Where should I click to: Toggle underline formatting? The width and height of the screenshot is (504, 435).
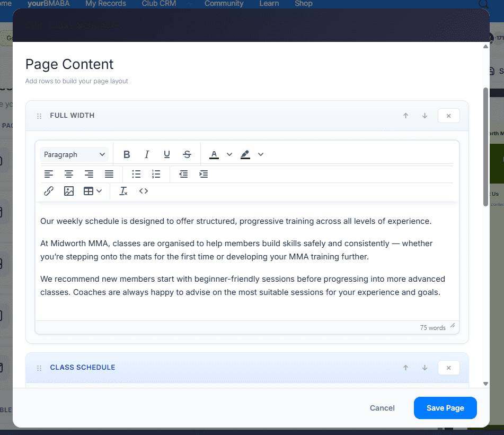[x=167, y=154]
